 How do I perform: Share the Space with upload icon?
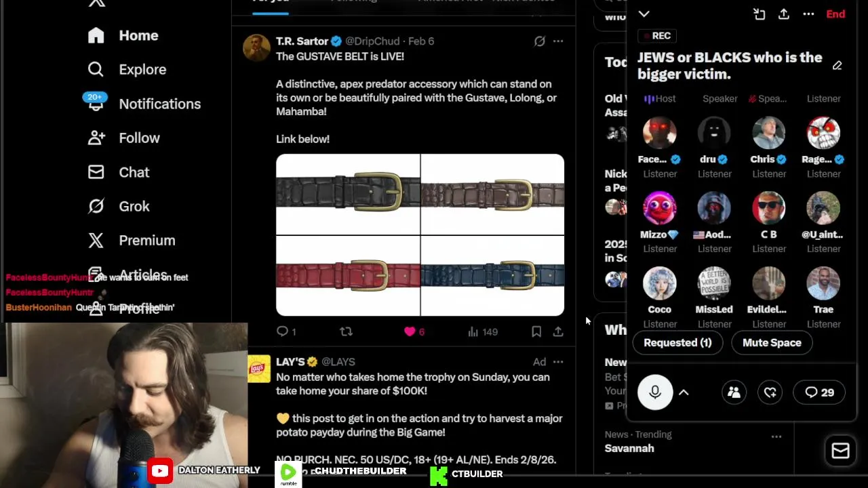[x=784, y=14]
